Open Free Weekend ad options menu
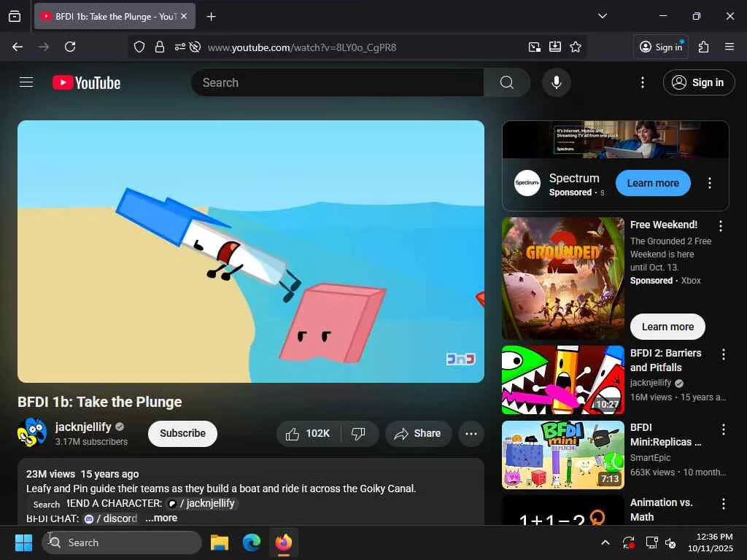747x560 pixels. point(720,226)
